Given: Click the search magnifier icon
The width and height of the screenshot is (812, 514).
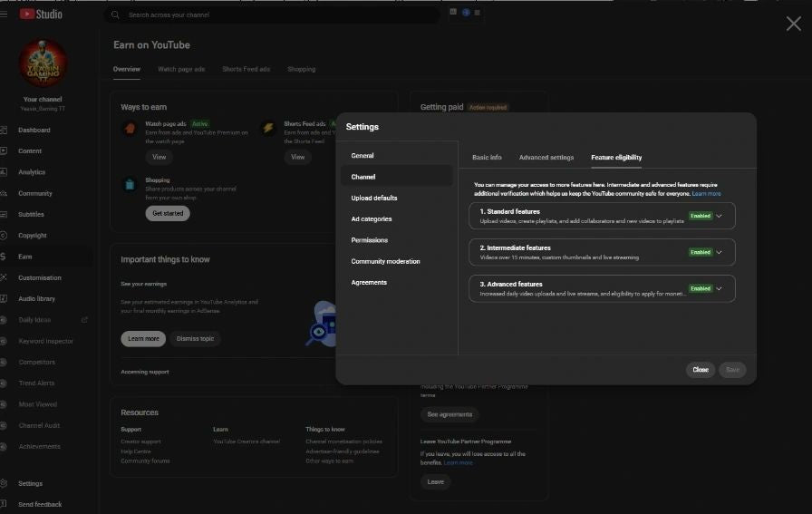Looking at the screenshot, I should (115, 15).
